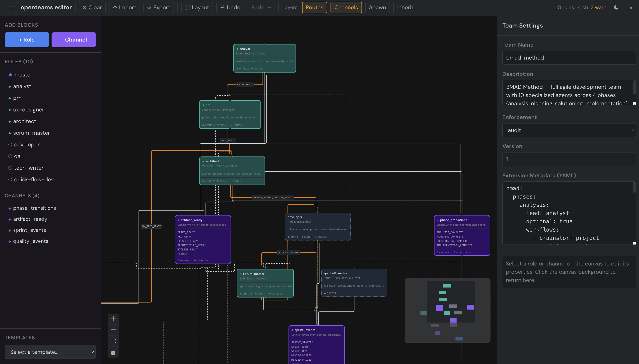
Task: Expand the collapsed panel via the » chevron
Action: pos(631,7)
